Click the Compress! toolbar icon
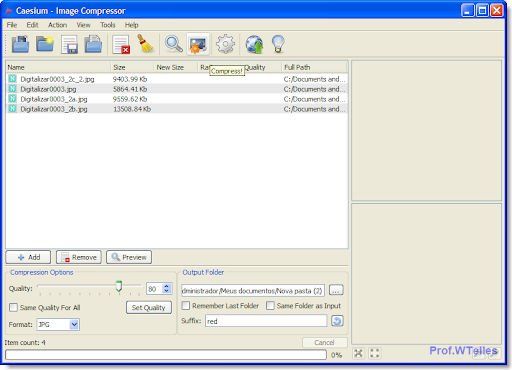512x370 pixels. [x=198, y=44]
